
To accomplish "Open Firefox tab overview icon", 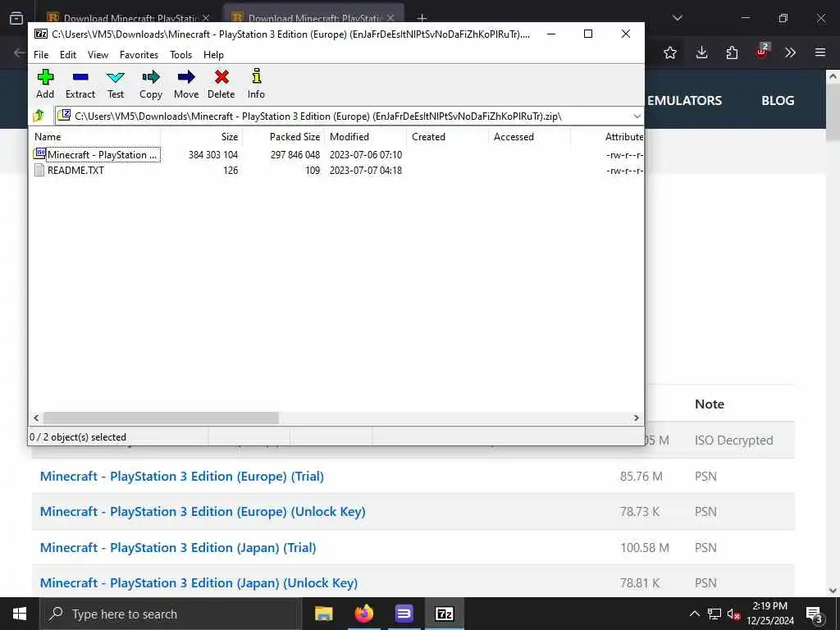I will [x=16, y=18].
